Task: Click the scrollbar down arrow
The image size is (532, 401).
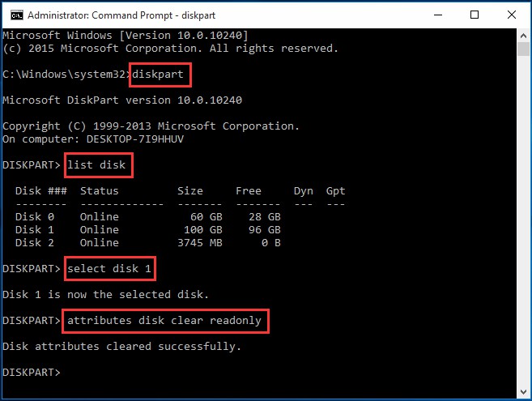Action: coord(523,392)
